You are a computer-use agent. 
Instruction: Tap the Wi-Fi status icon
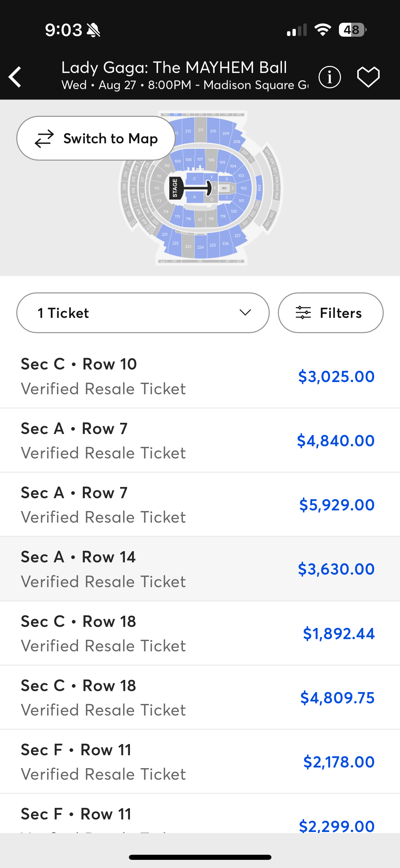[x=323, y=30]
